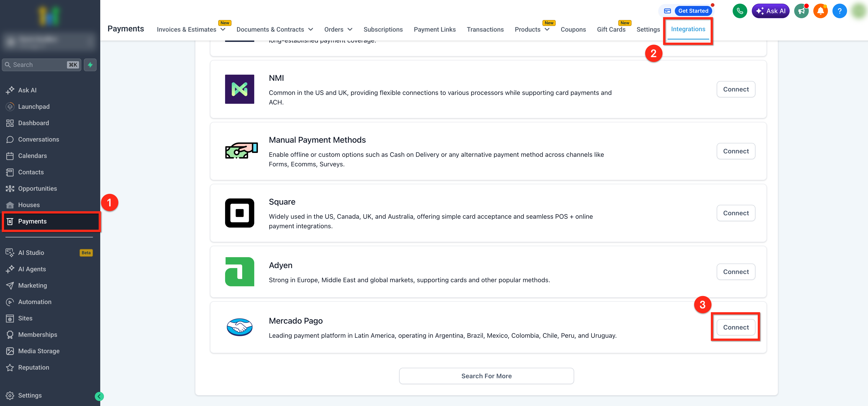Expand Invoices & Estimates dropdown
The height and width of the screenshot is (406, 868).
(x=191, y=29)
